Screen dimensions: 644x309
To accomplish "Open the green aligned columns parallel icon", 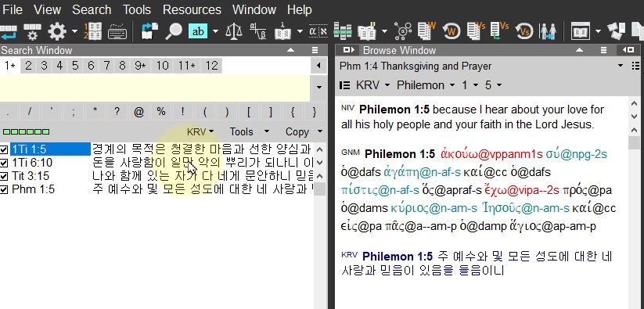I will (x=343, y=31).
